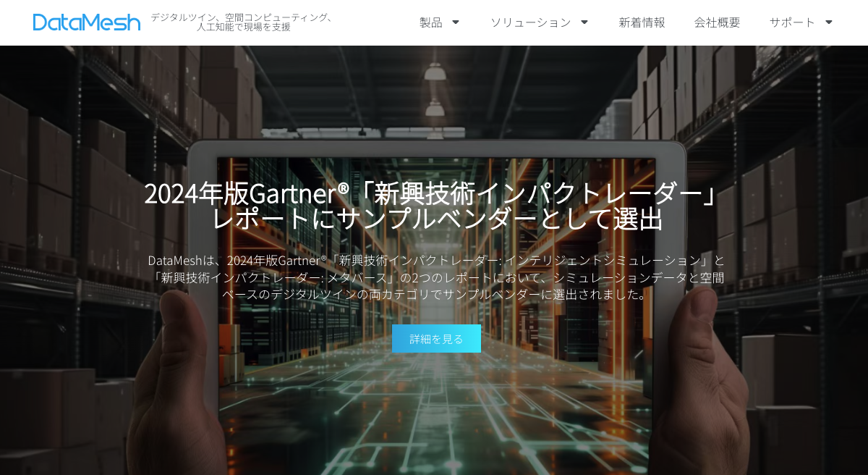This screenshot has width=868, height=475.
Task: Open the DataMesh logo homepage link
Action: pos(87,22)
